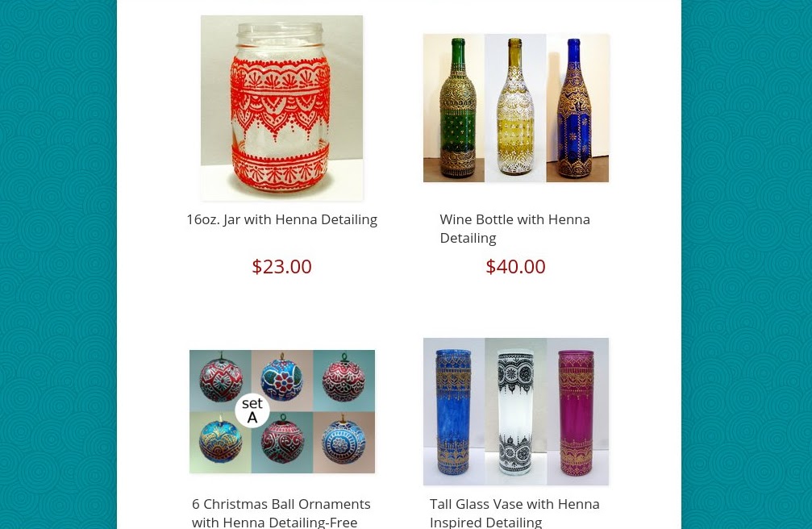Select blue ornament with red flower
This screenshot has height=529, width=812.
coord(282,381)
